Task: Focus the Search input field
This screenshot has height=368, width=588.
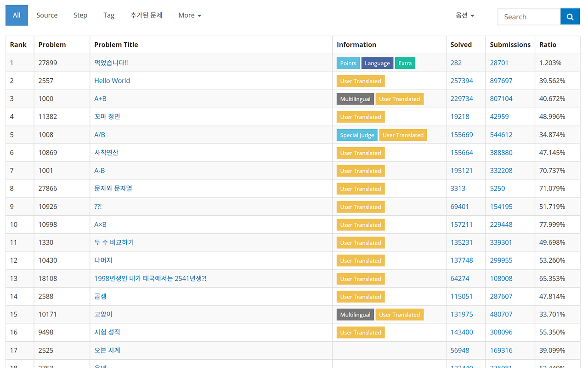Action: [529, 17]
